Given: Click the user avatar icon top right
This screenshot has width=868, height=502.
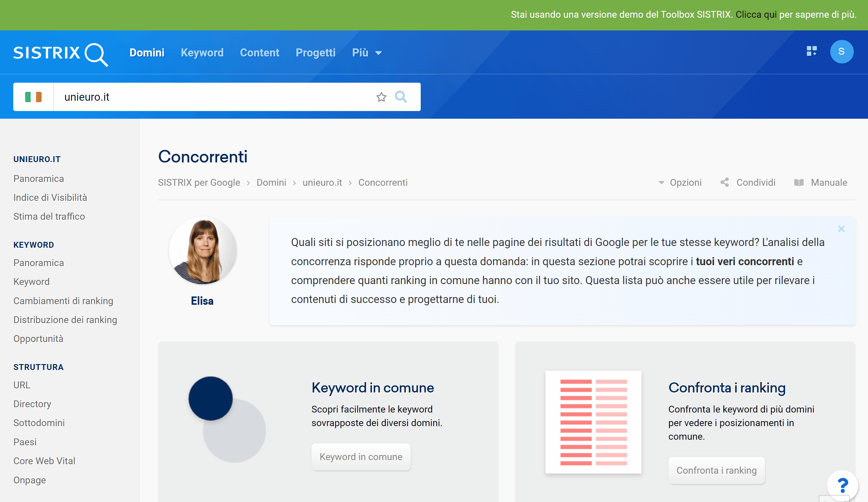Looking at the screenshot, I should pyautogui.click(x=842, y=52).
